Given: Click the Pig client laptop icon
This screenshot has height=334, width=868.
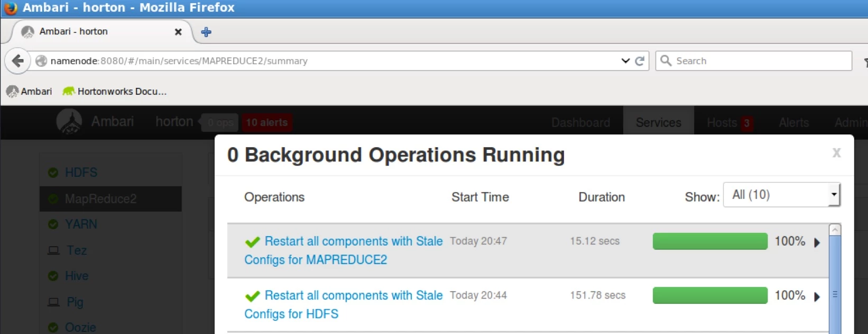Looking at the screenshot, I should [53, 302].
